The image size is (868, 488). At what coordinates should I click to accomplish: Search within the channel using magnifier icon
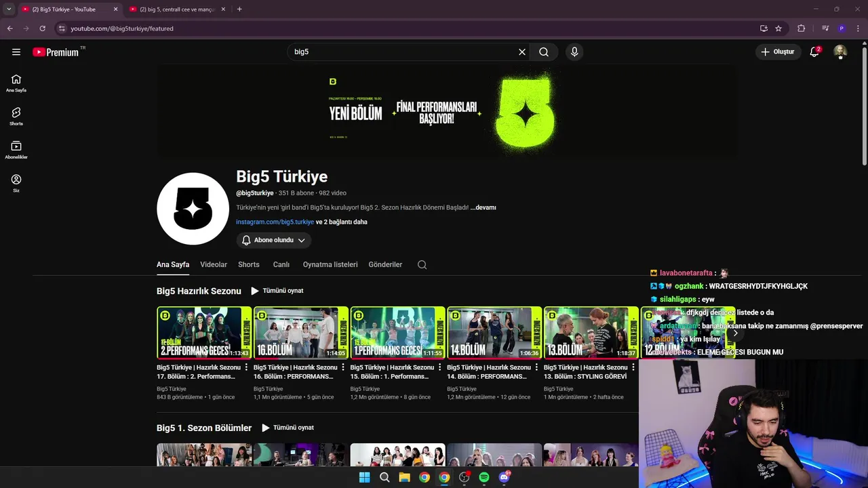tap(422, 264)
